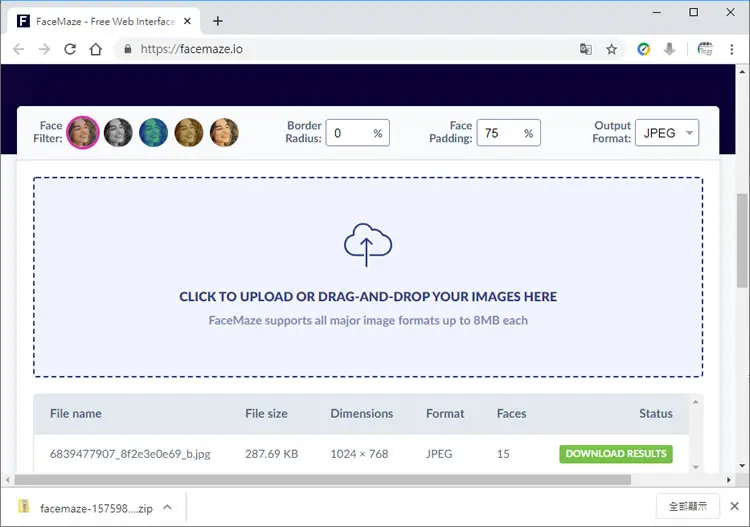
Task: Open a new browser tab
Action: 218,21
